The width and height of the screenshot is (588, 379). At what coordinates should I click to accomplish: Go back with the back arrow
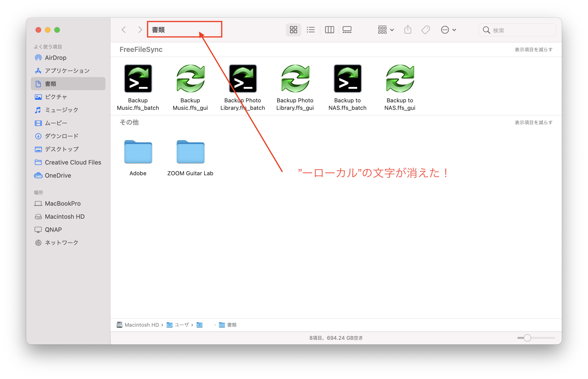pyautogui.click(x=124, y=30)
